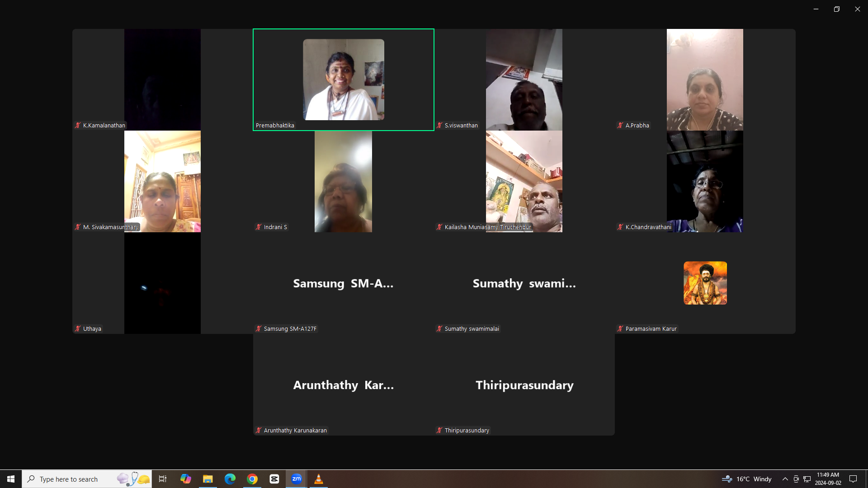Click the muted mic icon beside S.viswanthan

(x=439, y=126)
